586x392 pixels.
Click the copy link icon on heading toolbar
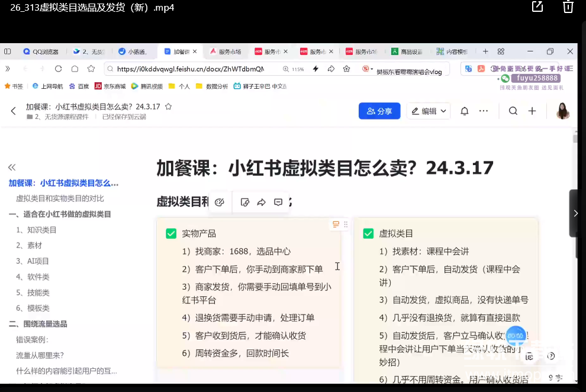pyautogui.click(x=245, y=202)
